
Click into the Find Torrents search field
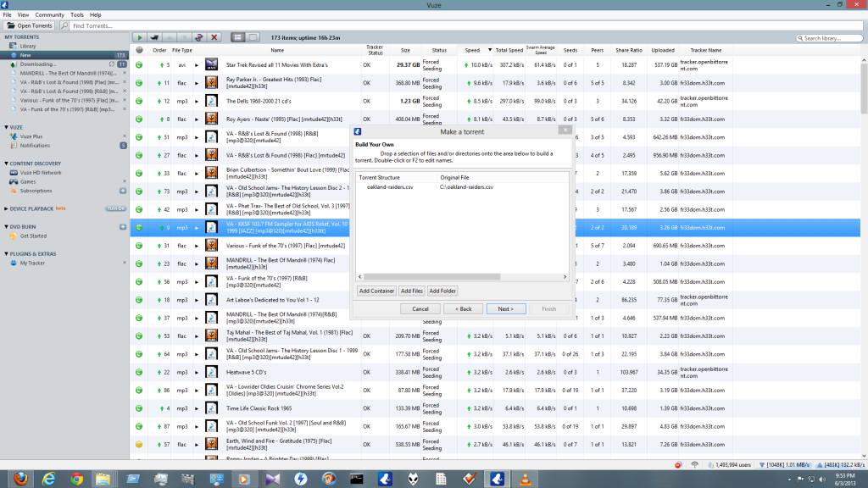coord(465,25)
